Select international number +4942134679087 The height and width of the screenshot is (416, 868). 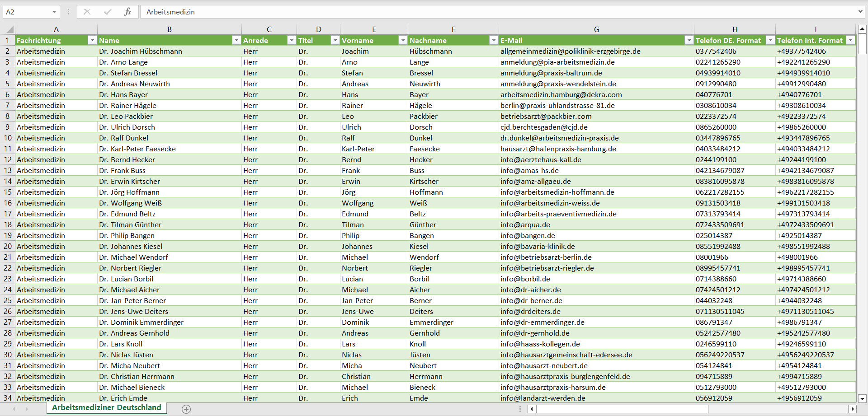click(x=816, y=170)
